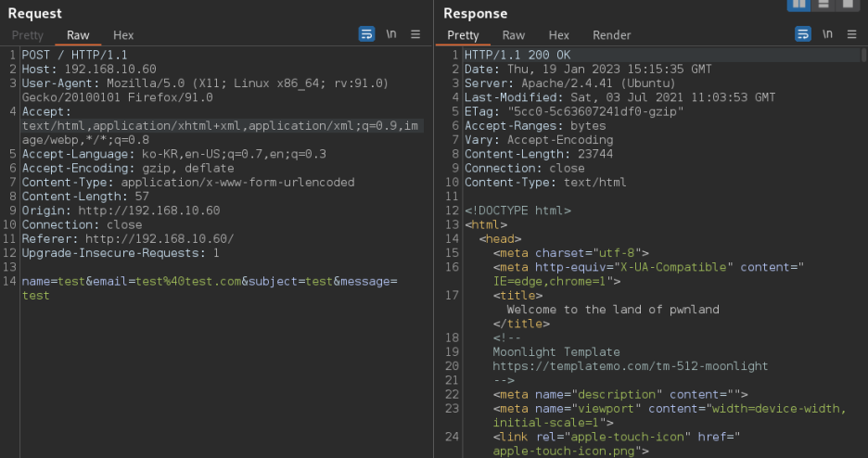Click the 'Host: 192.168.10.60' header
868x458 pixels.
pyautogui.click(x=89, y=70)
